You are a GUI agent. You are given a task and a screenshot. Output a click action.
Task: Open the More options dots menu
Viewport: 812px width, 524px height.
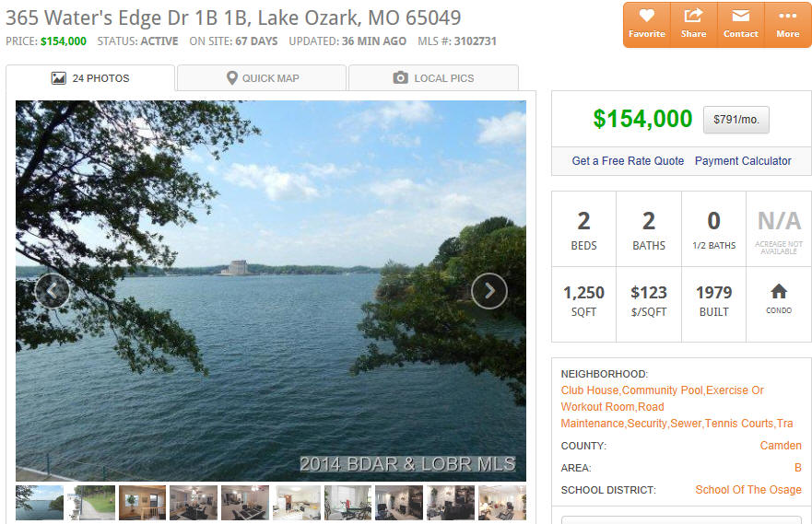pos(788,16)
